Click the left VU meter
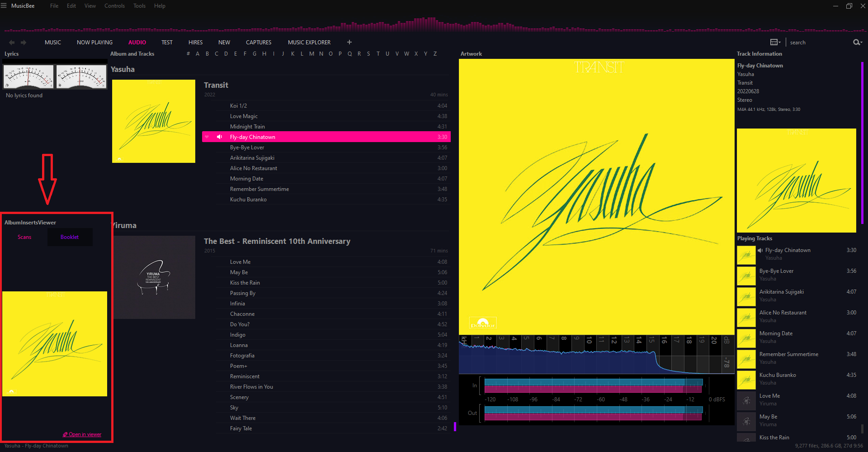868x452 pixels. pos(28,76)
